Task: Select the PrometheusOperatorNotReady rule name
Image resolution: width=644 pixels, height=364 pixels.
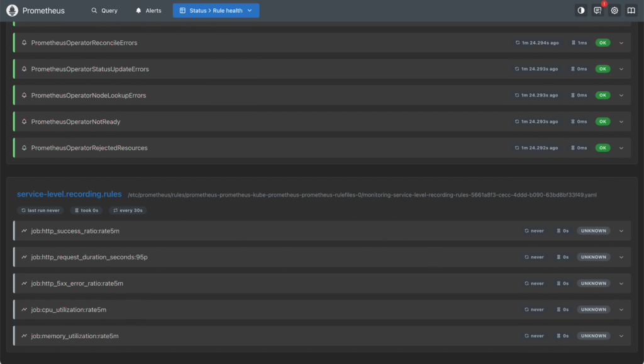Action: coord(75,122)
